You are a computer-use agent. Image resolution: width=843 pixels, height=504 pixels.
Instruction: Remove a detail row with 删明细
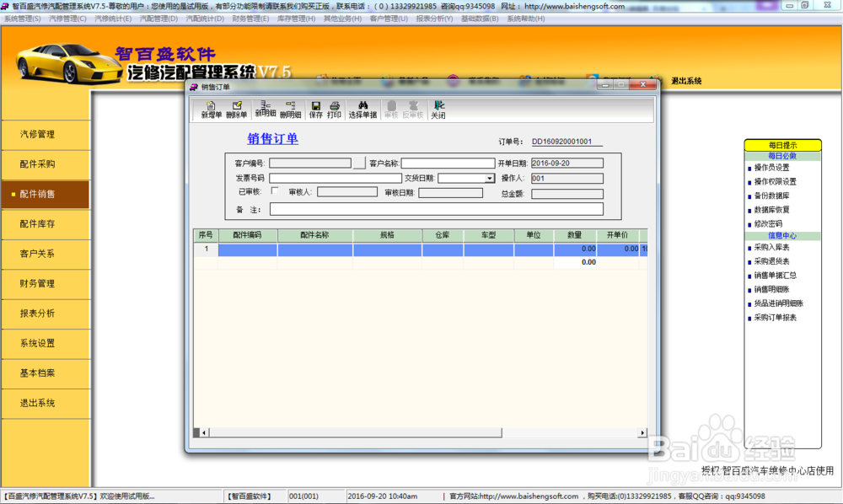(x=290, y=110)
